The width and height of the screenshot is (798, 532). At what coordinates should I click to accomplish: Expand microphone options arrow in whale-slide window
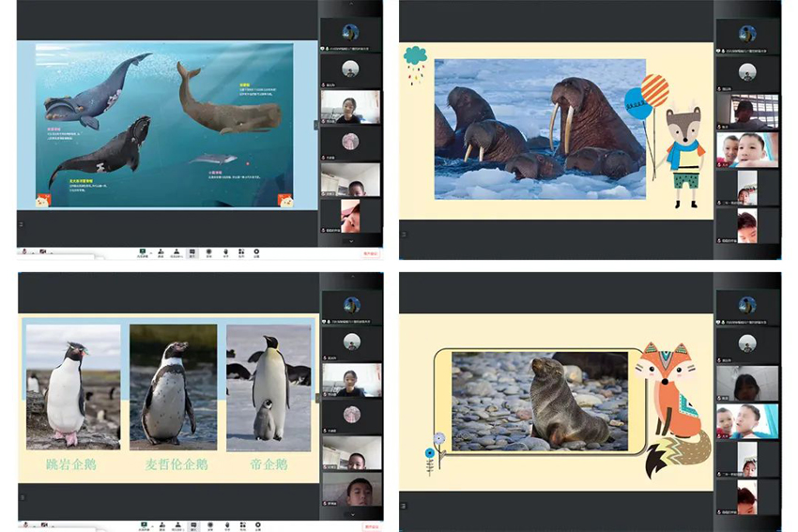pyautogui.click(x=31, y=251)
